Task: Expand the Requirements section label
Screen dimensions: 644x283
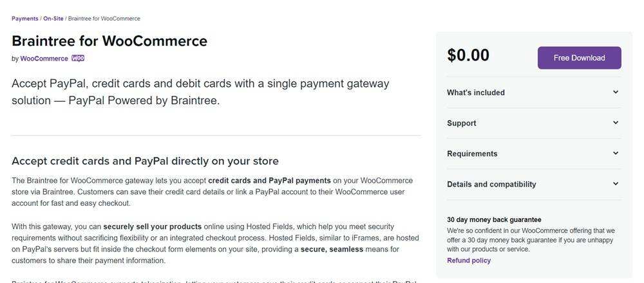Action: (472, 154)
